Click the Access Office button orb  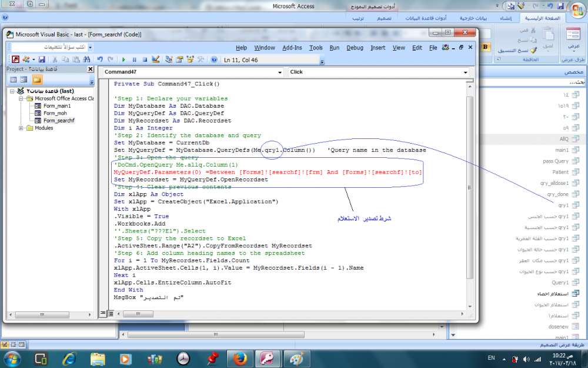click(577, 9)
